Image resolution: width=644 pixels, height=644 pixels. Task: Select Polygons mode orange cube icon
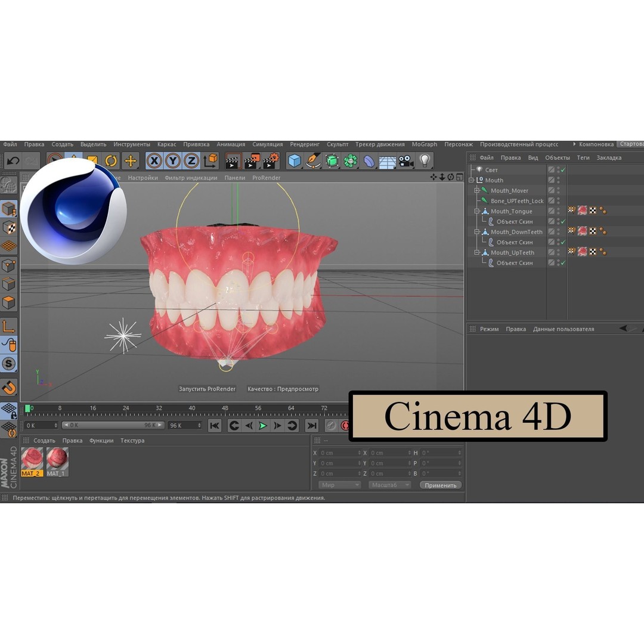tap(8, 303)
